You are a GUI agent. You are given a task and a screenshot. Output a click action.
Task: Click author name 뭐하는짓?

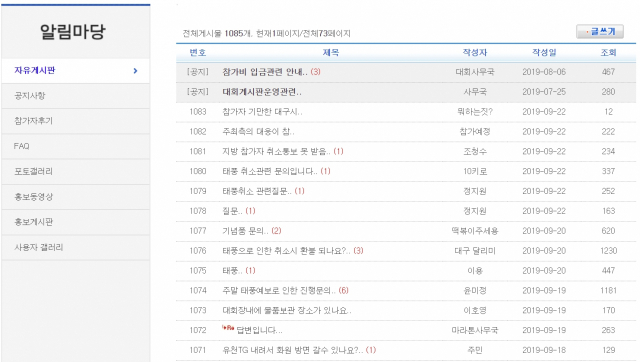click(x=475, y=112)
